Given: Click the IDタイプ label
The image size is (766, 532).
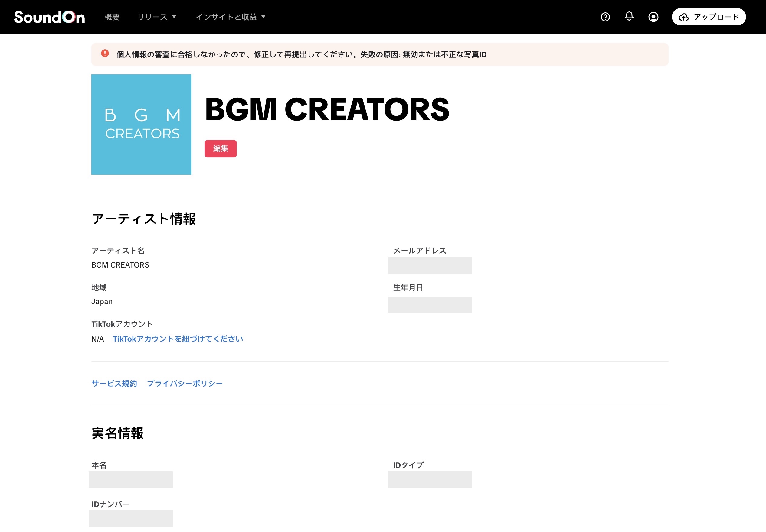Looking at the screenshot, I should click(409, 465).
